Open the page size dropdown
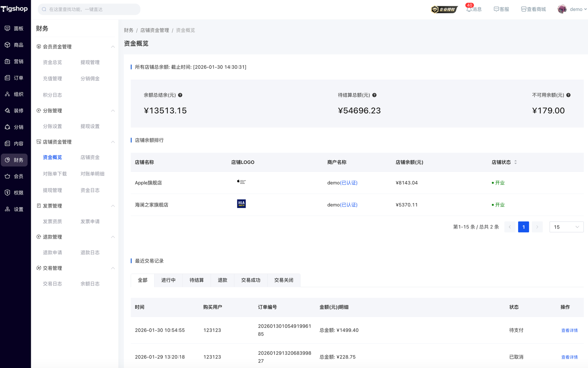 tap(566, 227)
